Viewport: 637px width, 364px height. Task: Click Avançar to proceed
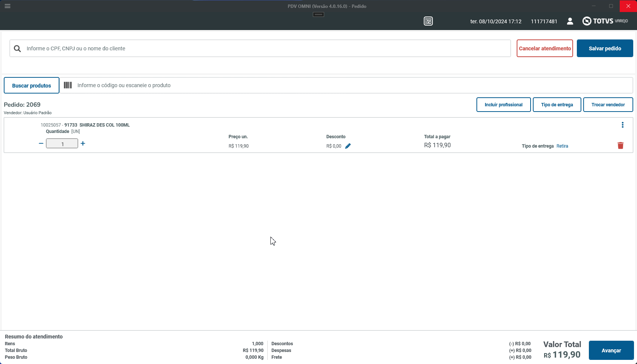click(x=611, y=350)
